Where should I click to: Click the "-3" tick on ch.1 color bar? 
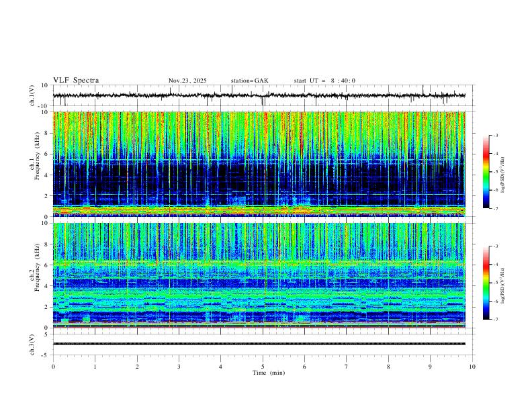(495, 135)
